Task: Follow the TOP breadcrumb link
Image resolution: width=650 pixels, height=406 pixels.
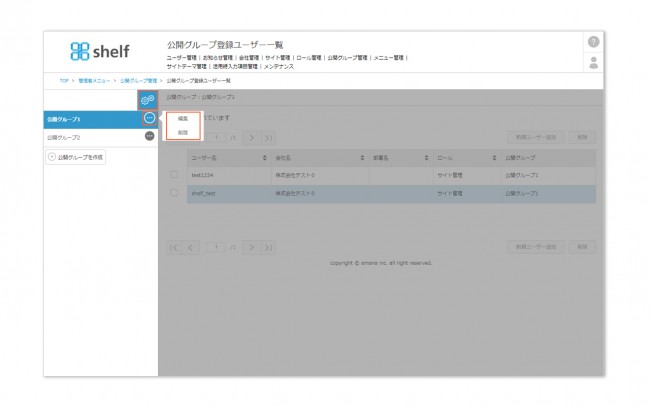Action: coord(64,81)
